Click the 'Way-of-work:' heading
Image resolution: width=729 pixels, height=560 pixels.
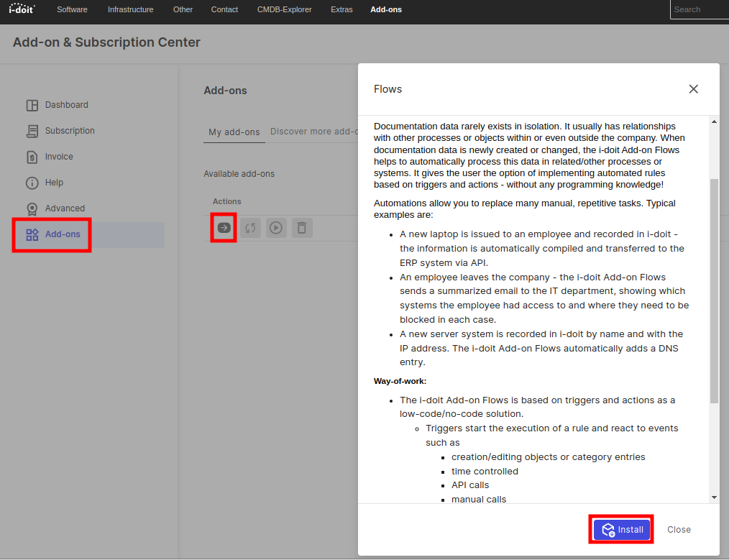(400, 381)
